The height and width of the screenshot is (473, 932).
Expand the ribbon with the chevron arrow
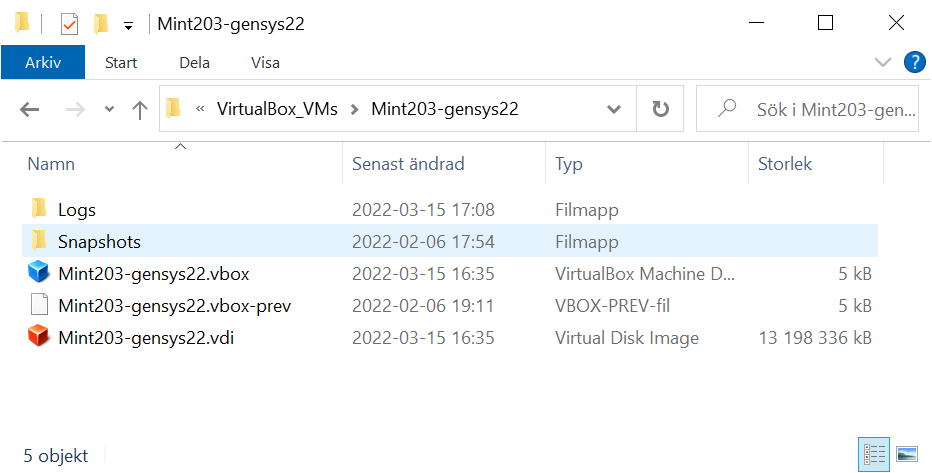883,62
